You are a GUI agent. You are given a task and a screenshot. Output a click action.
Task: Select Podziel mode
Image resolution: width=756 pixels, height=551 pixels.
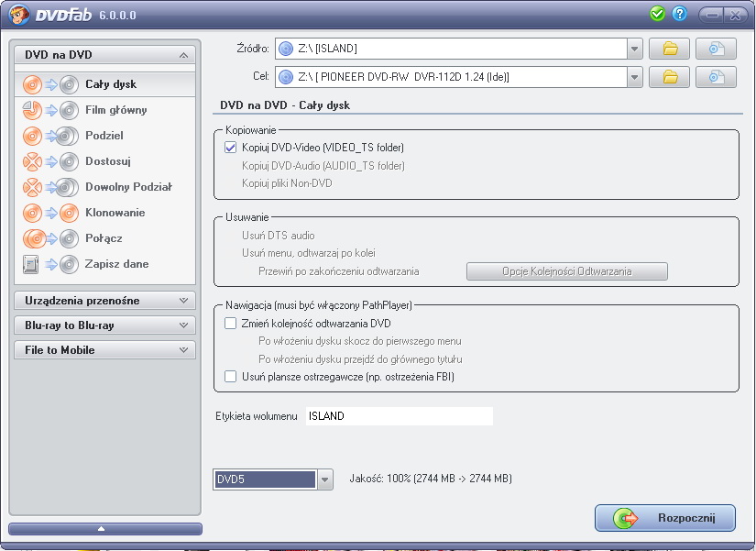coord(105,136)
